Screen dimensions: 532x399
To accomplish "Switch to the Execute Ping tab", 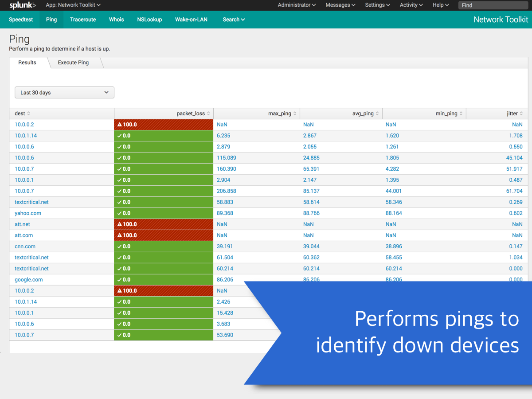I will 73,63.
